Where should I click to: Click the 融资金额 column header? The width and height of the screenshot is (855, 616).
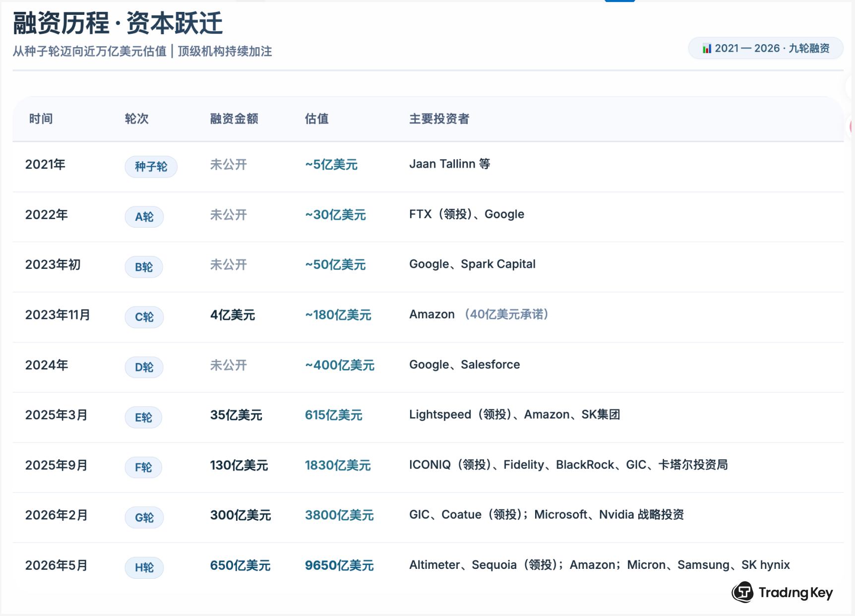click(x=234, y=119)
